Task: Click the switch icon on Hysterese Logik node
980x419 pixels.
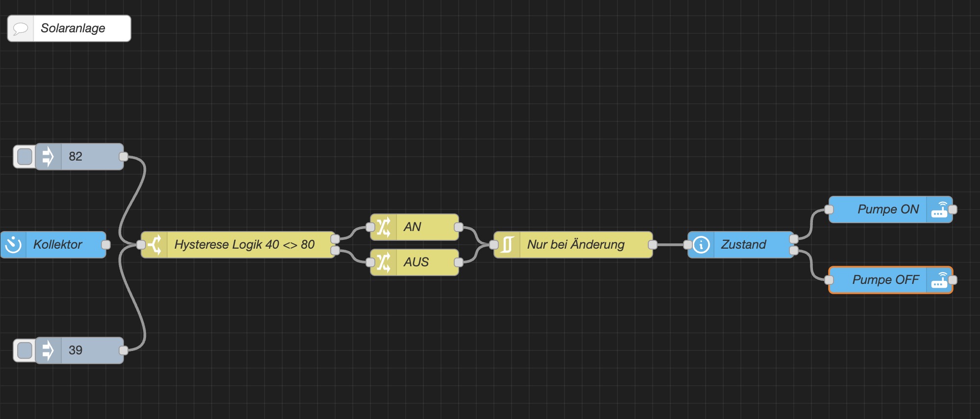Action: 155,245
